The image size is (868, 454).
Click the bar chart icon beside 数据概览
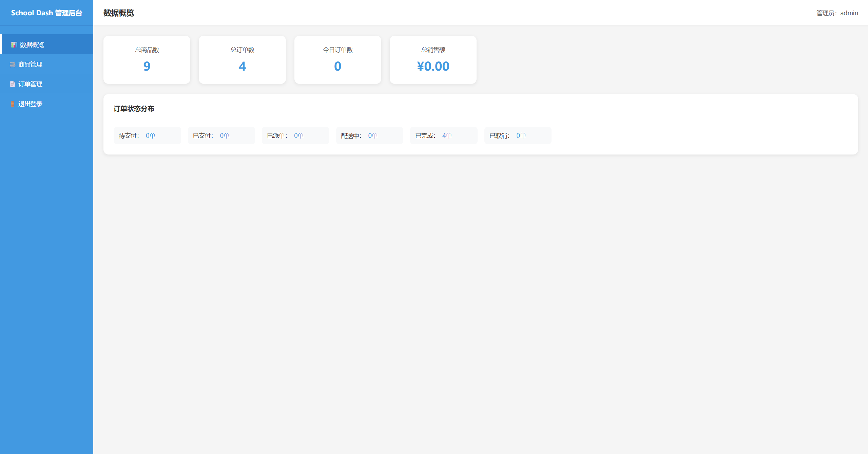pos(14,45)
